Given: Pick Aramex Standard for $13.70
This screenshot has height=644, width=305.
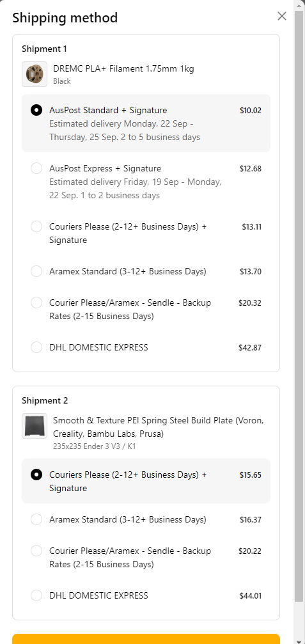Looking at the screenshot, I should [146, 272].
